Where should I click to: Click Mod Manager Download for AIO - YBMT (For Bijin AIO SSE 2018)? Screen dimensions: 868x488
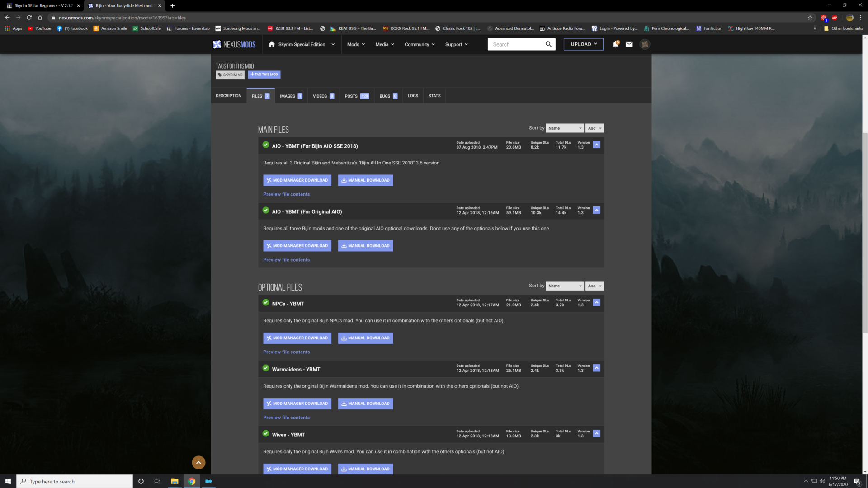click(297, 180)
